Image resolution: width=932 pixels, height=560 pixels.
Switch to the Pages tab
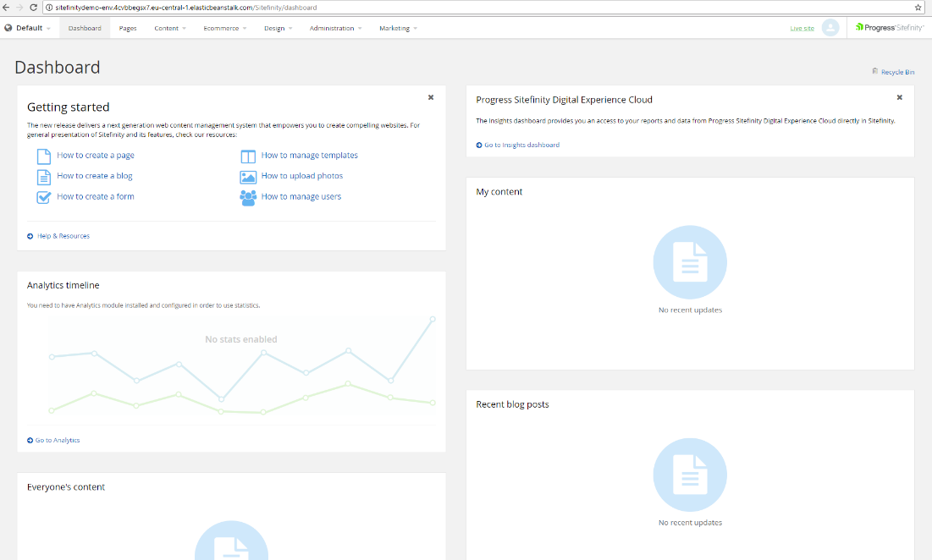point(128,28)
